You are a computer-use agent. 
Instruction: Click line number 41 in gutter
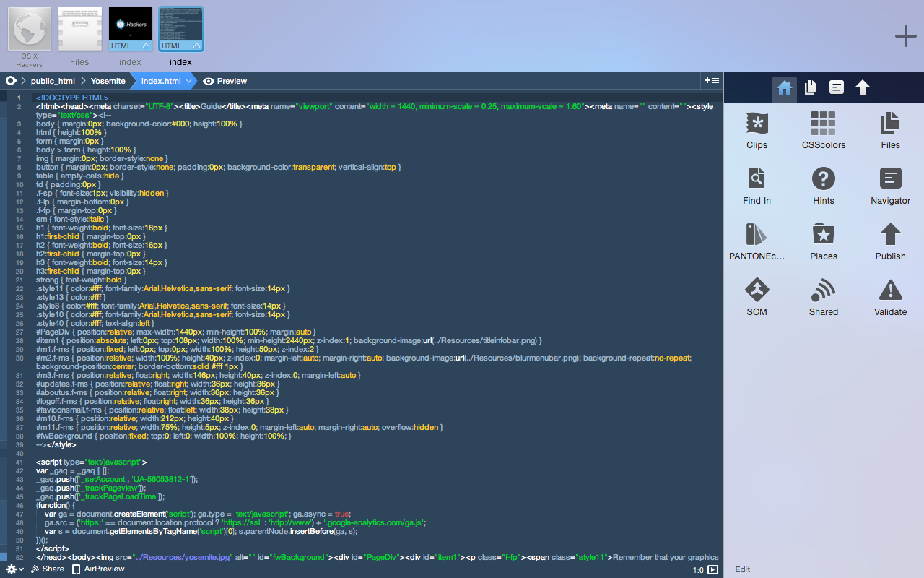tap(18, 462)
